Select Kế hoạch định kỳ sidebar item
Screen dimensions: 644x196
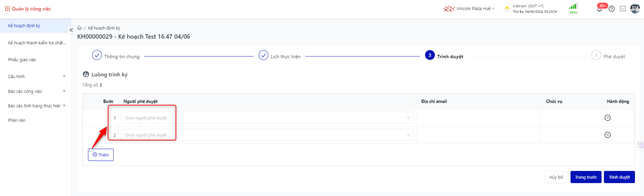point(24,26)
